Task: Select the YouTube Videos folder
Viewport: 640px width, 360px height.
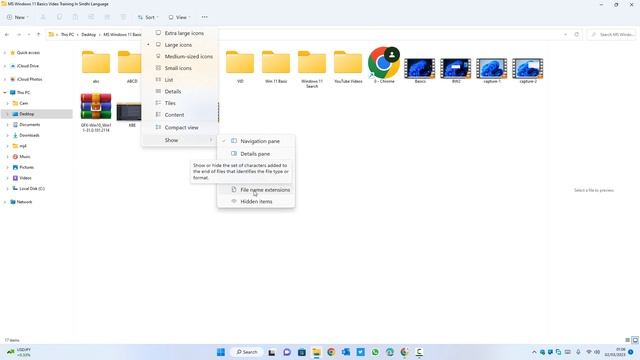Action: (x=348, y=67)
